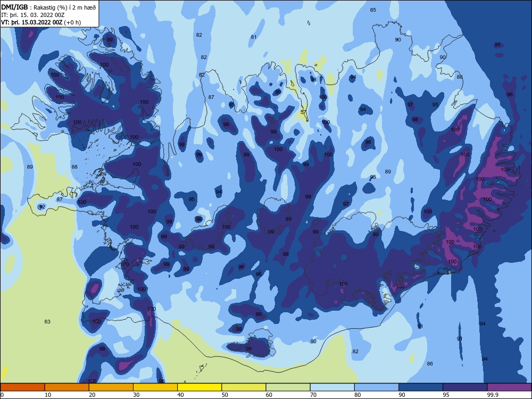The image size is (532, 399).
Task: Click the legend tick label '99.9'
Action: point(493,395)
